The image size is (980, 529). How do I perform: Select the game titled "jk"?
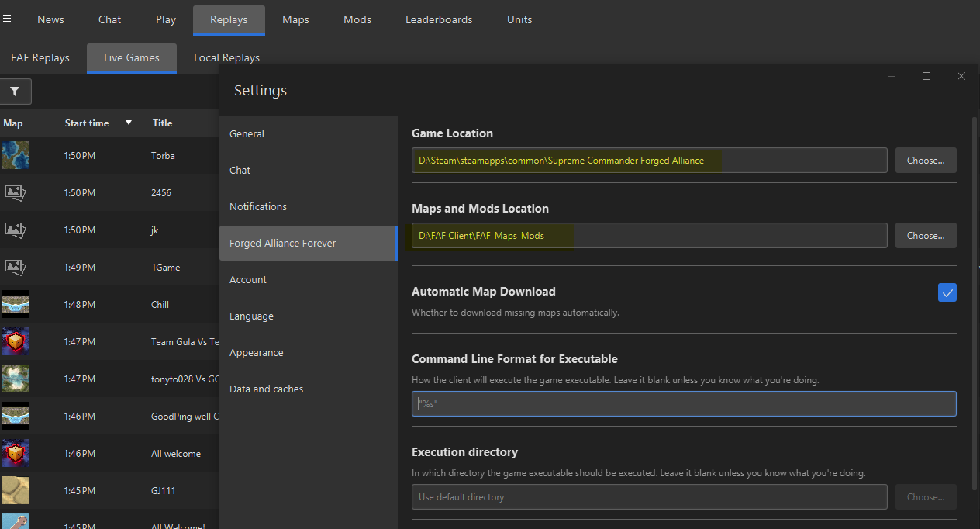(155, 230)
